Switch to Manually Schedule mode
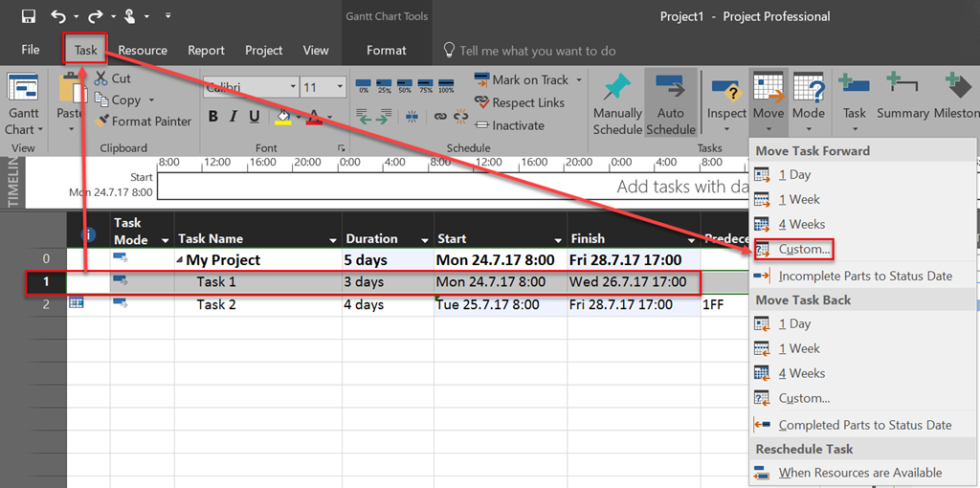 click(617, 103)
